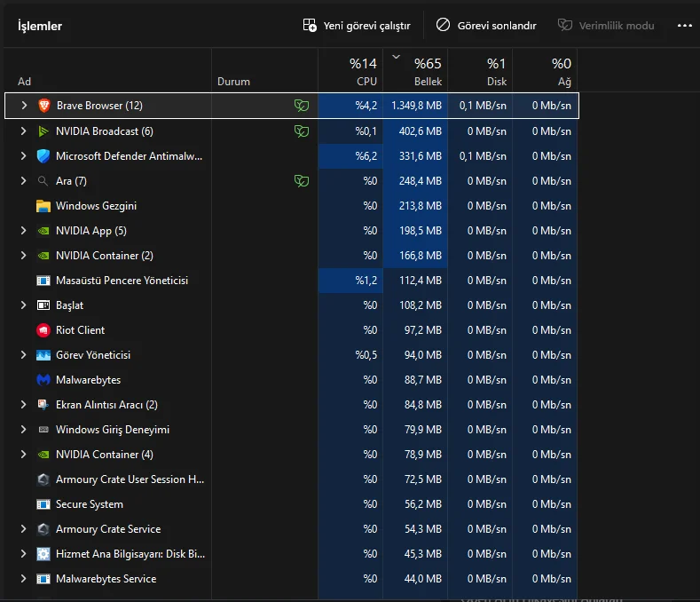Click Verimlilik modu button

tap(606, 26)
